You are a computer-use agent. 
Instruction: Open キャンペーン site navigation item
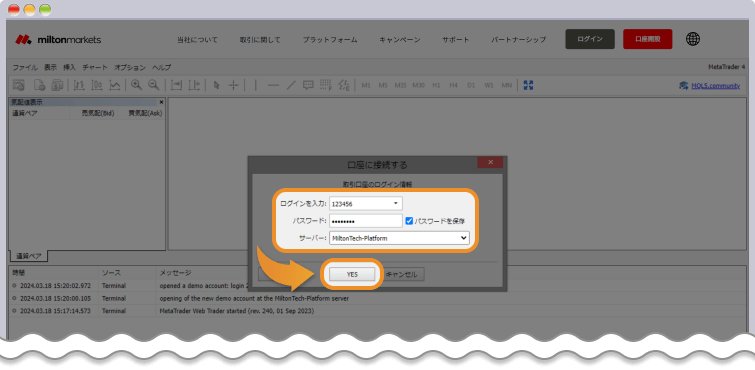[400, 40]
